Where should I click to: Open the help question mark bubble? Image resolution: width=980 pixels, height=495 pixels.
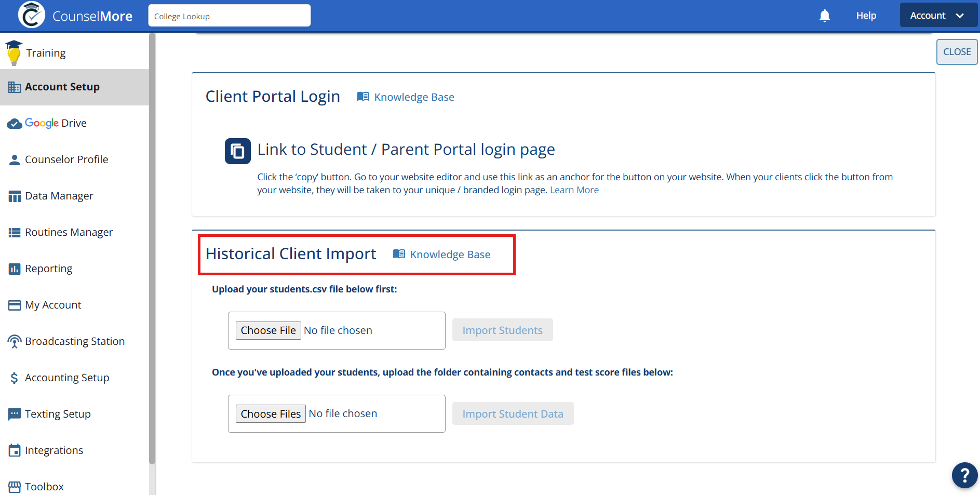[964, 475]
